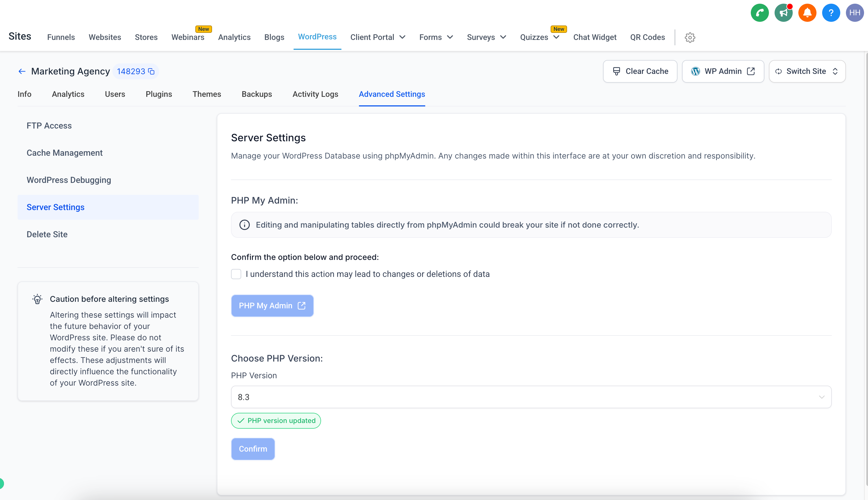The image size is (868, 500).
Task: Open the settings gear icon
Action: click(690, 37)
